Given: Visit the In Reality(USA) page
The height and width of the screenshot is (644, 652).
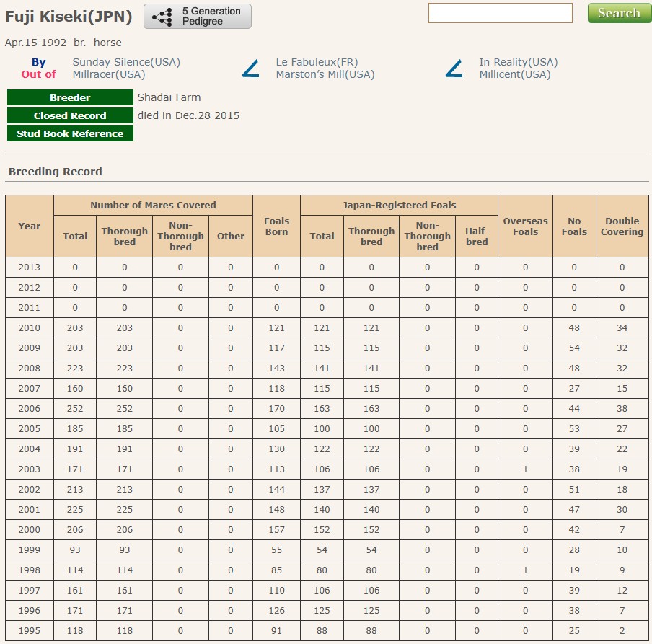Looking at the screenshot, I should [518, 62].
